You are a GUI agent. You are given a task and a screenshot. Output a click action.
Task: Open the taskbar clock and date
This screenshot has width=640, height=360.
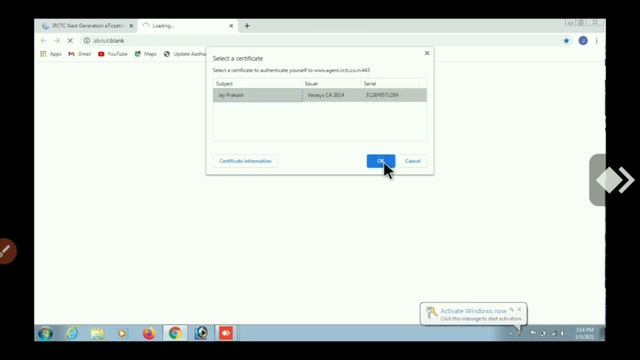584,333
